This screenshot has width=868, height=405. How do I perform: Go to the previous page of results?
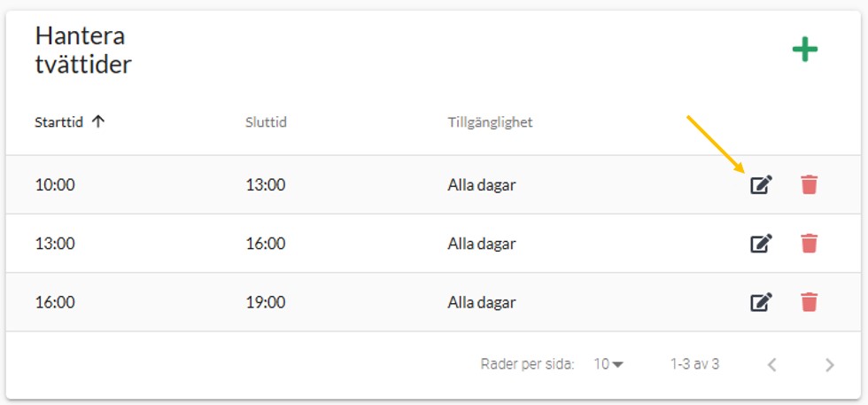[771, 364]
